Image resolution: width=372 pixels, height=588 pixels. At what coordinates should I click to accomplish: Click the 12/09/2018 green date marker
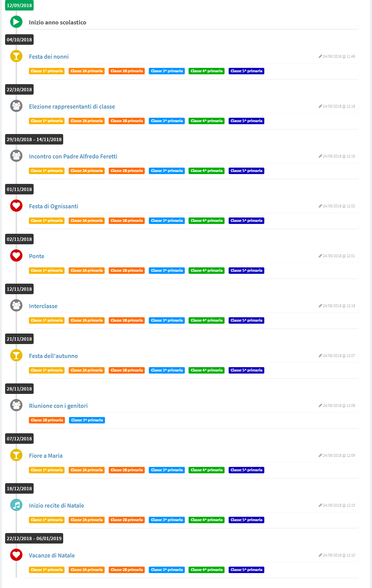(x=19, y=5)
